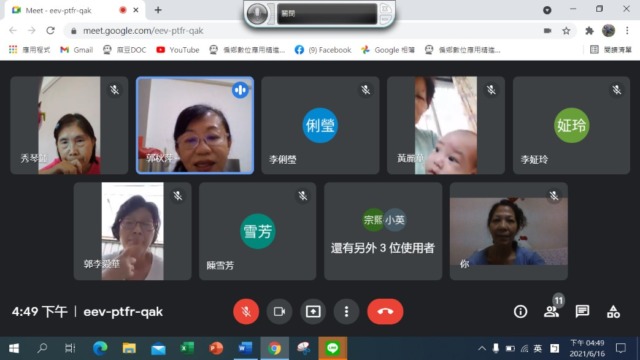
Task: Open the Chrome three-dot menu
Action: [x=627, y=31]
